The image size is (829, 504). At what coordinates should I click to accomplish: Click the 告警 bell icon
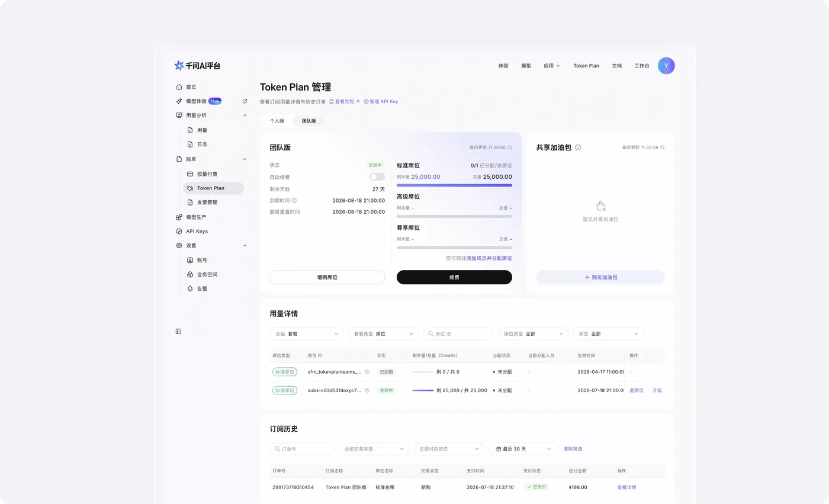coord(190,289)
